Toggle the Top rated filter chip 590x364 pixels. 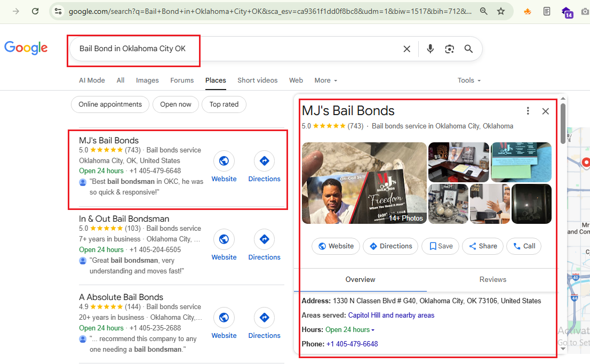click(224, 104)
